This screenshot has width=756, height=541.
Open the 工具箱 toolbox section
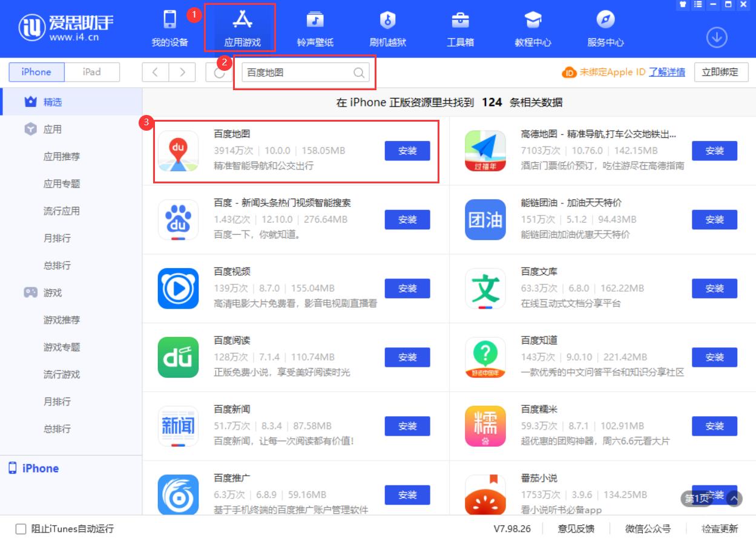click(x=460, y=28)
